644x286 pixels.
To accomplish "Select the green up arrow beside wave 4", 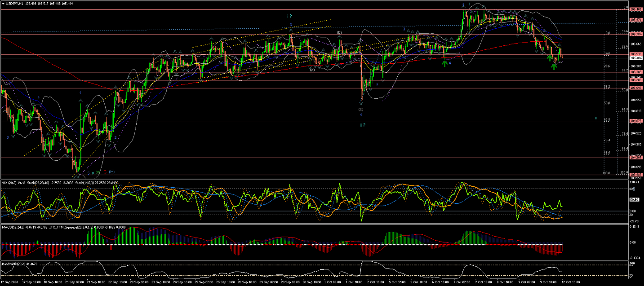I will (x=444, y=63).
